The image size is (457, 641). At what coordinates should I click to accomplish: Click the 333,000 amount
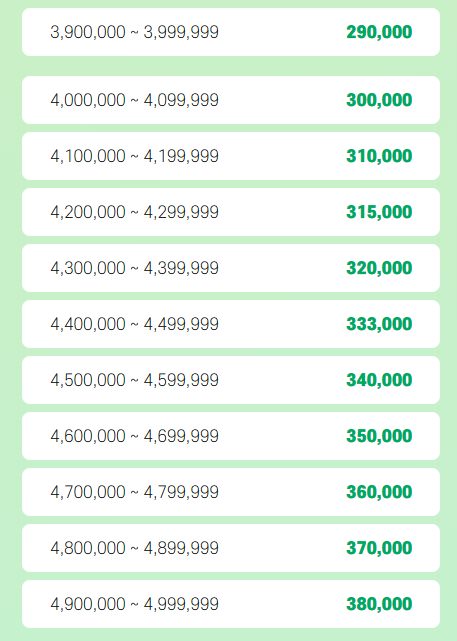[379, 324]
